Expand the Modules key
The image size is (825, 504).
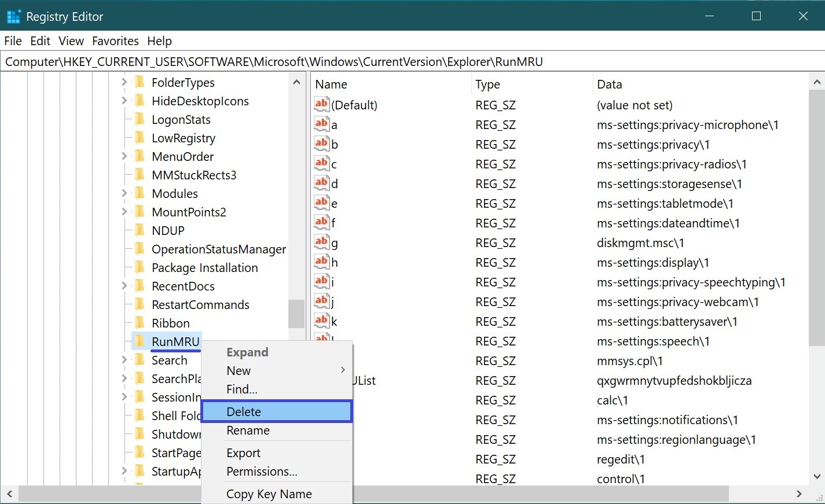pyautogui.click(x=124, y=193)
